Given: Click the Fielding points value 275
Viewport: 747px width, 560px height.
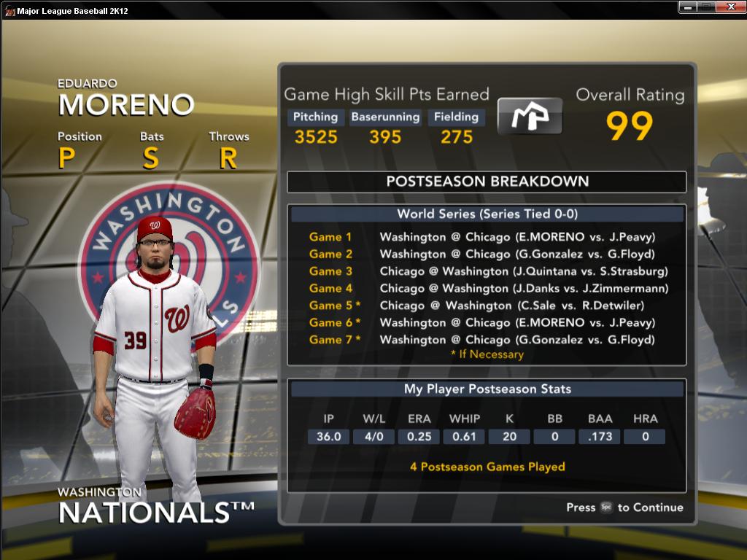Looking at the screenshot, I should [457, 137].
